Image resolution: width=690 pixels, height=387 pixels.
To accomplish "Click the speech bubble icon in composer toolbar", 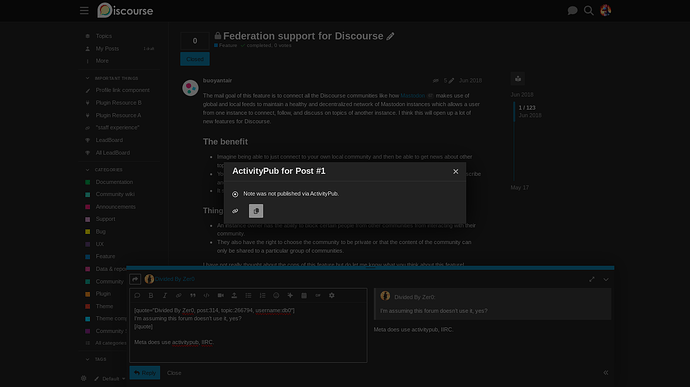I will click(x=137, y=295).
